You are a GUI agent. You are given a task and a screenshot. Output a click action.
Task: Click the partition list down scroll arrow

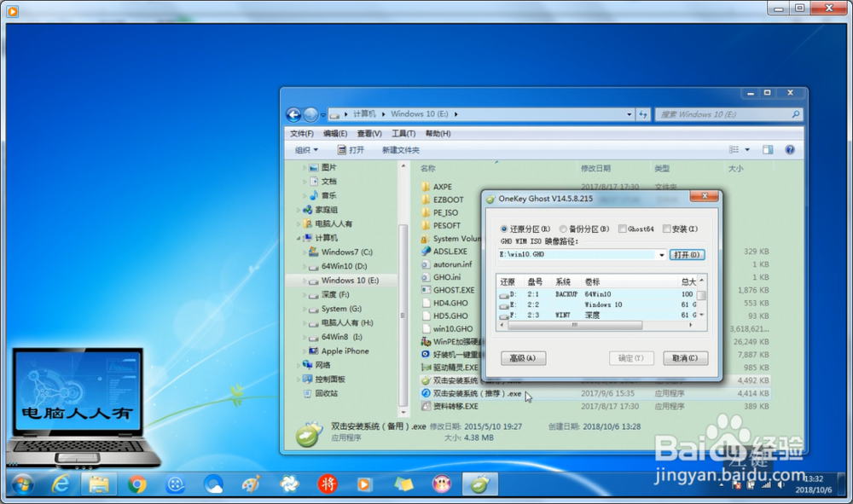tap(701, 315)
